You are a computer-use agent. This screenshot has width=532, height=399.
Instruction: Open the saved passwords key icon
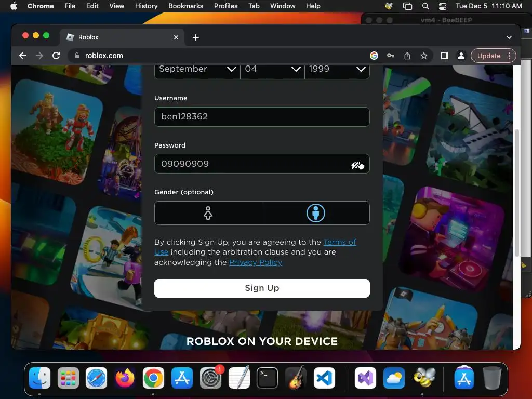point(391,56)
